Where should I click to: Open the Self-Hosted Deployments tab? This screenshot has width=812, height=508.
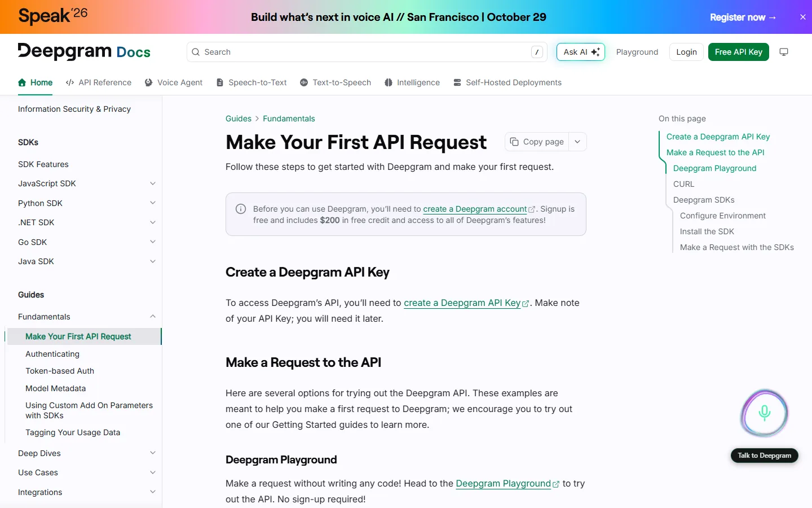(x=507, y=82)
